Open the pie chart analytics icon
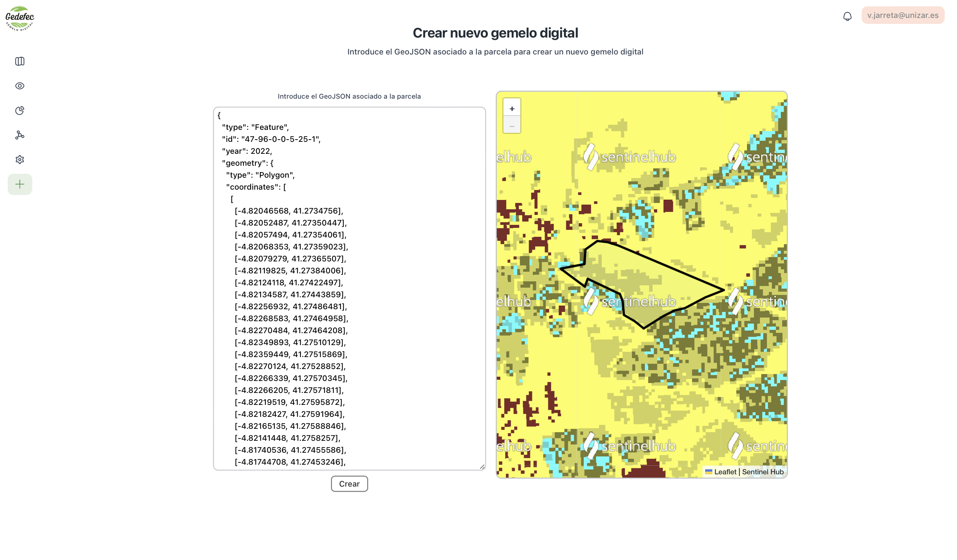The width and height of the screenshot is (957, 560). coord(20,111)
